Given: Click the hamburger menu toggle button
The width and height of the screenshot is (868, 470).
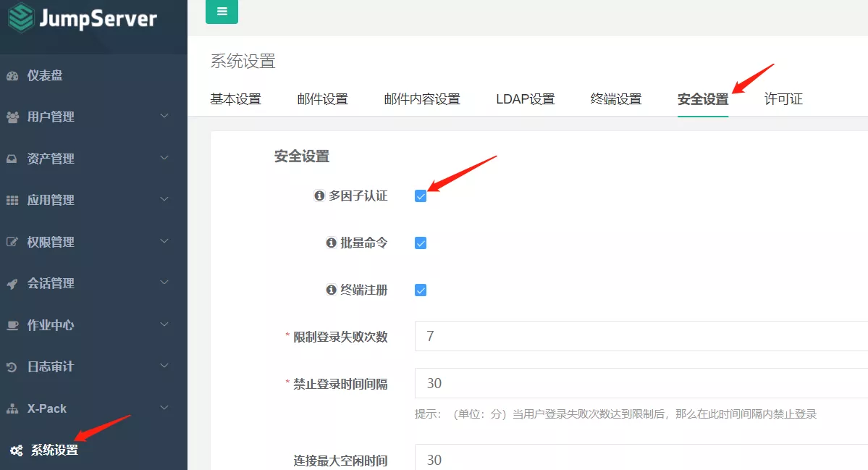Looking at the screenshot, I should pos(222,12).
